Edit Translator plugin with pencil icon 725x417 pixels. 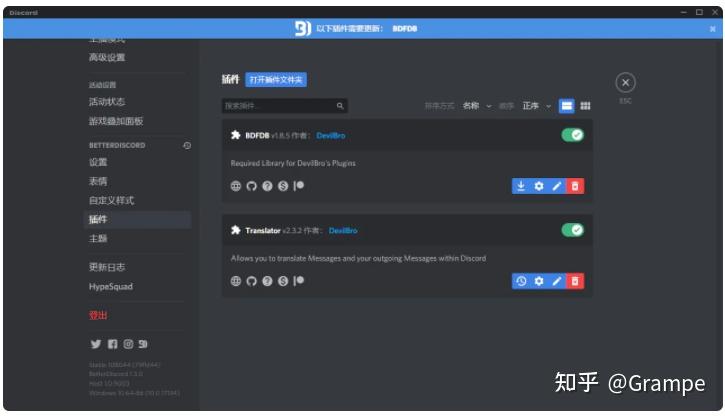tap(557, 281)
